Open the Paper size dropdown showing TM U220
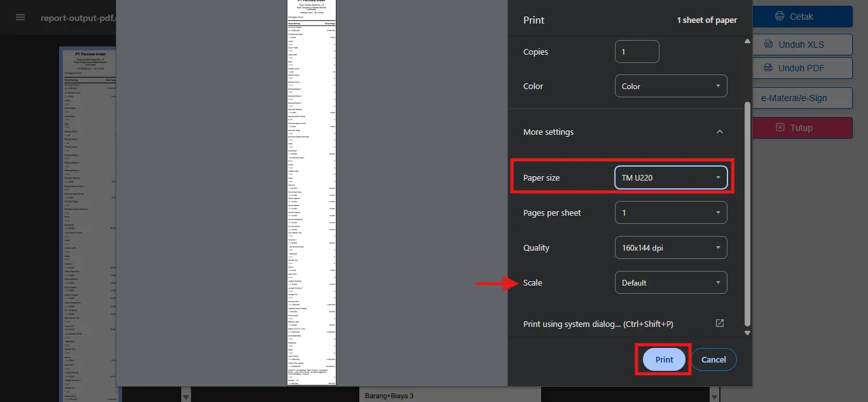868x402 pixels. 671,177
